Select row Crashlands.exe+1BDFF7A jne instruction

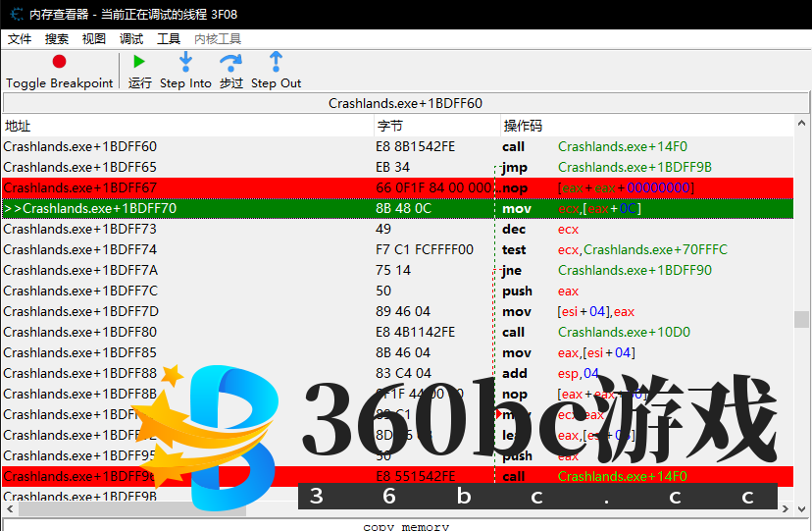pyautogui.click(x=398, y=271)
